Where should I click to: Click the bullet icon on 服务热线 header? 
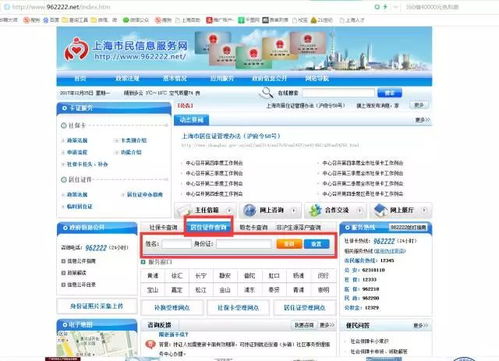[x=347, y=227]
